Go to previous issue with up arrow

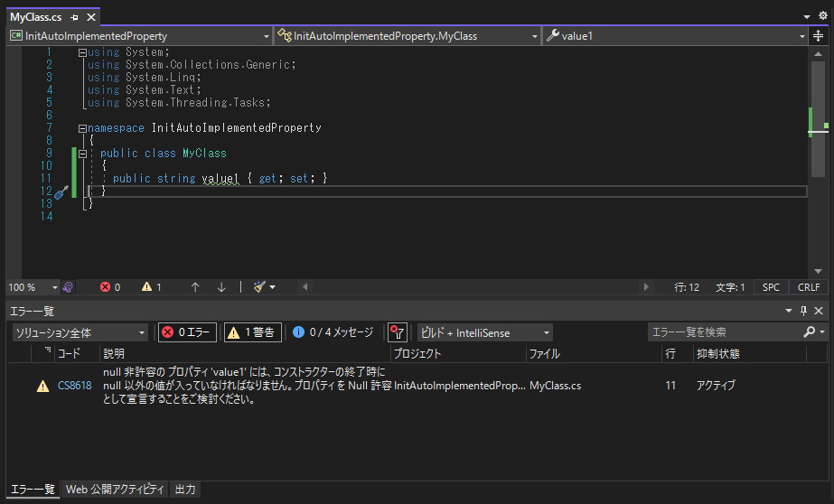tap(195, 287)
